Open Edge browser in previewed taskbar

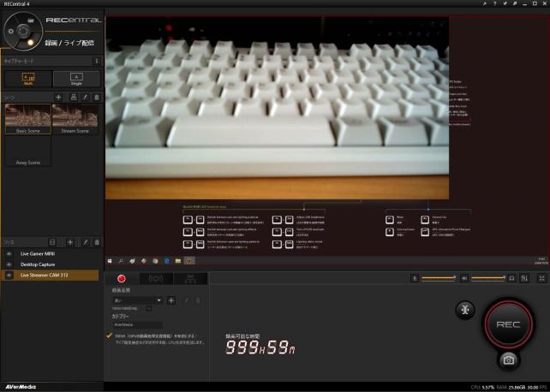pos(166,261)
